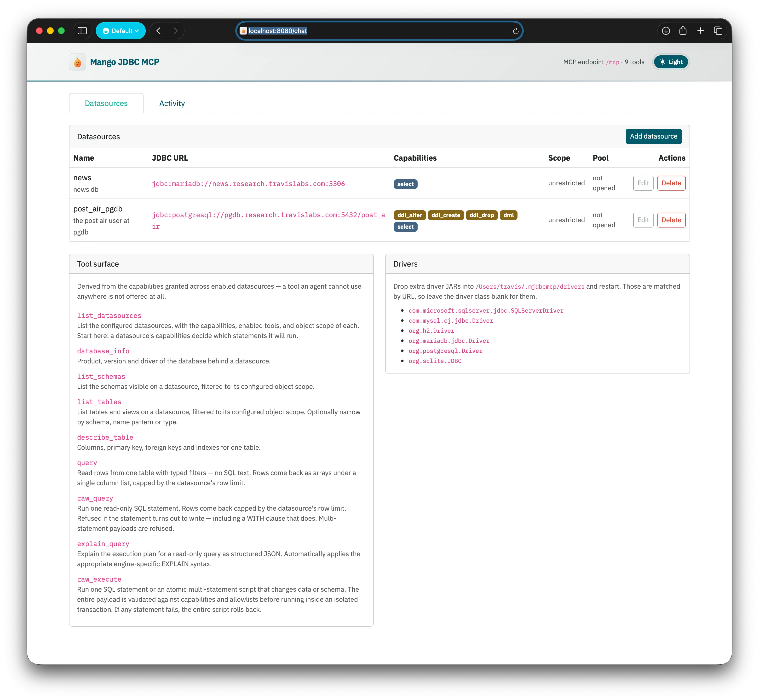Delete the post_air_pgdb datasource
The width and height of the screenshot is (759, 700).
671,220
